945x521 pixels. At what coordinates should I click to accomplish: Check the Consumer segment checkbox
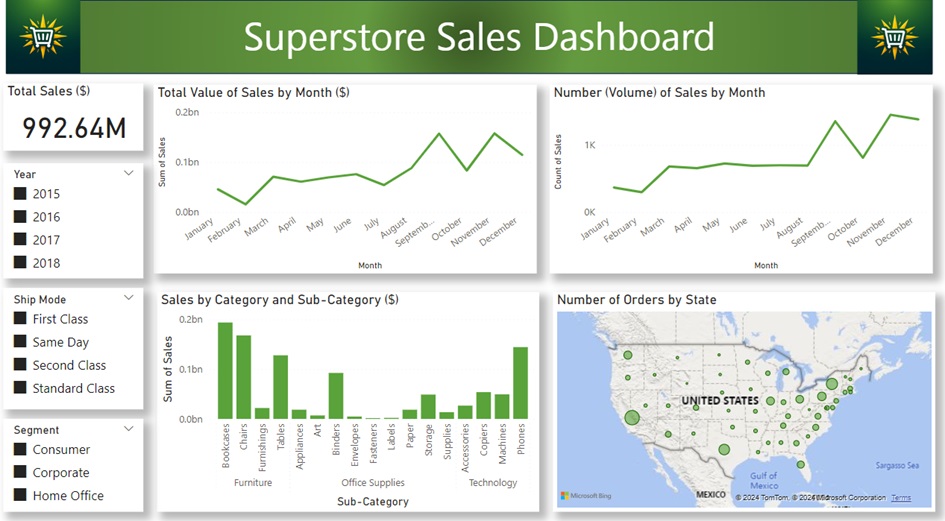(20, 449)
